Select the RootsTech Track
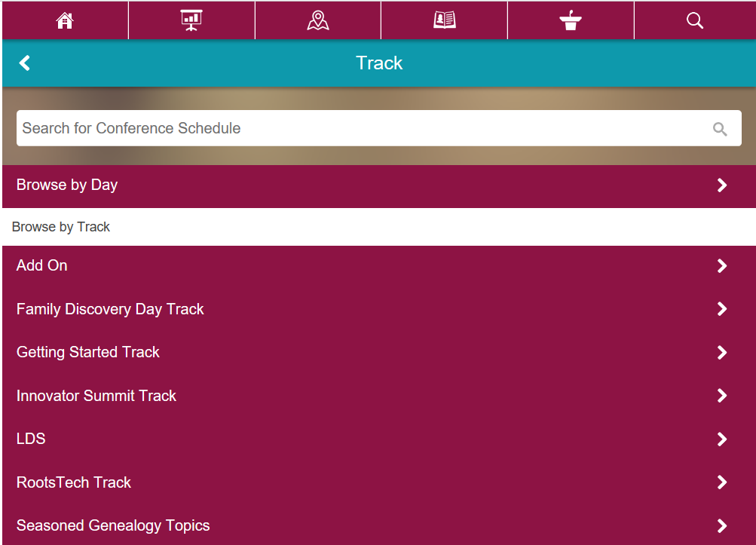Viewport: 756px width, 545px height. (379, 482)
